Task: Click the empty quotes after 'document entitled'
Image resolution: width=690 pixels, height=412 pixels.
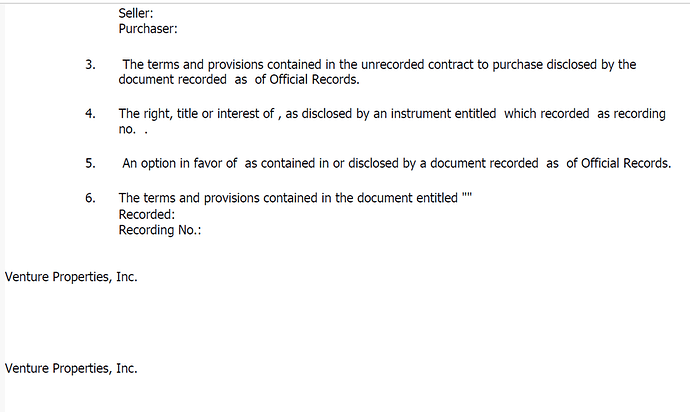Action: point(466,195)
